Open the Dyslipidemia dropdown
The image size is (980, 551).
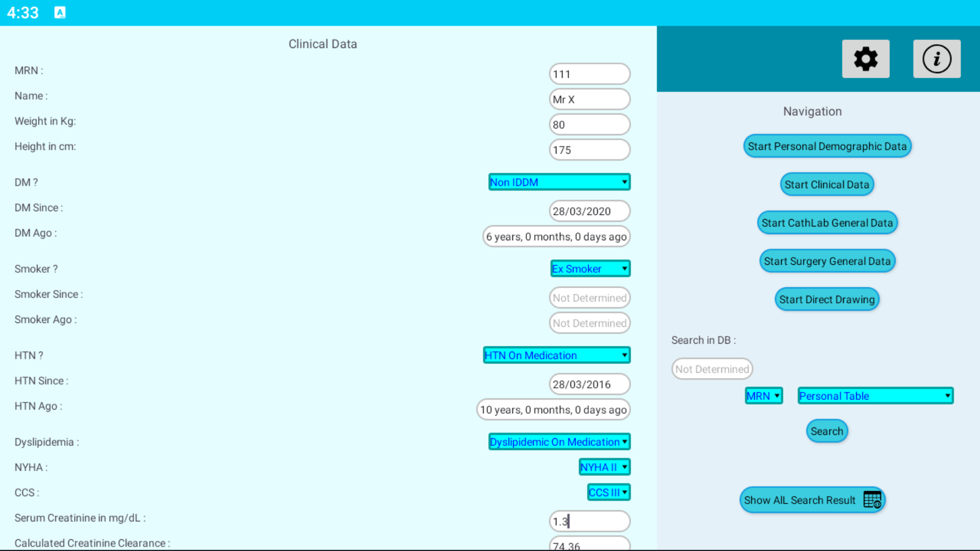pyautogui.click(x=559, y=442)
